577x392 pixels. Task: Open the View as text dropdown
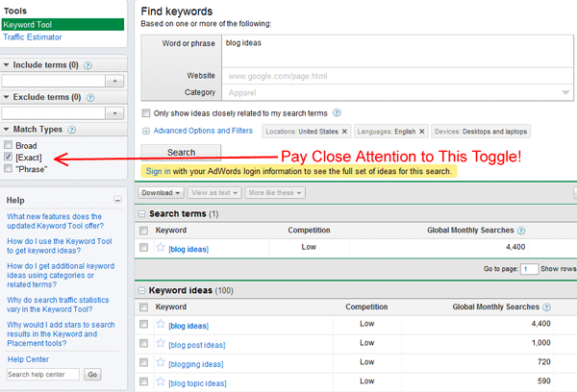[216, 193]
